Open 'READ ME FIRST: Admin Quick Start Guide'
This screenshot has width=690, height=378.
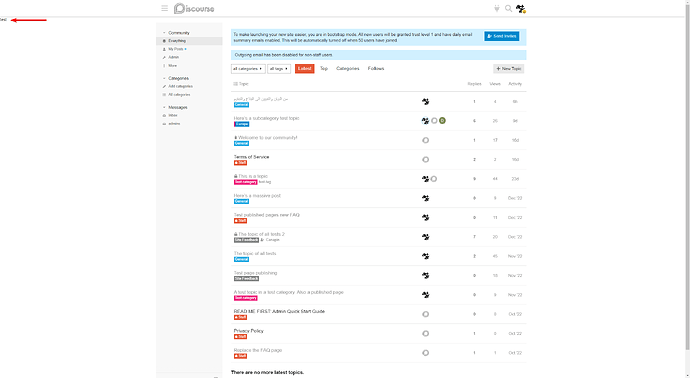279,312
